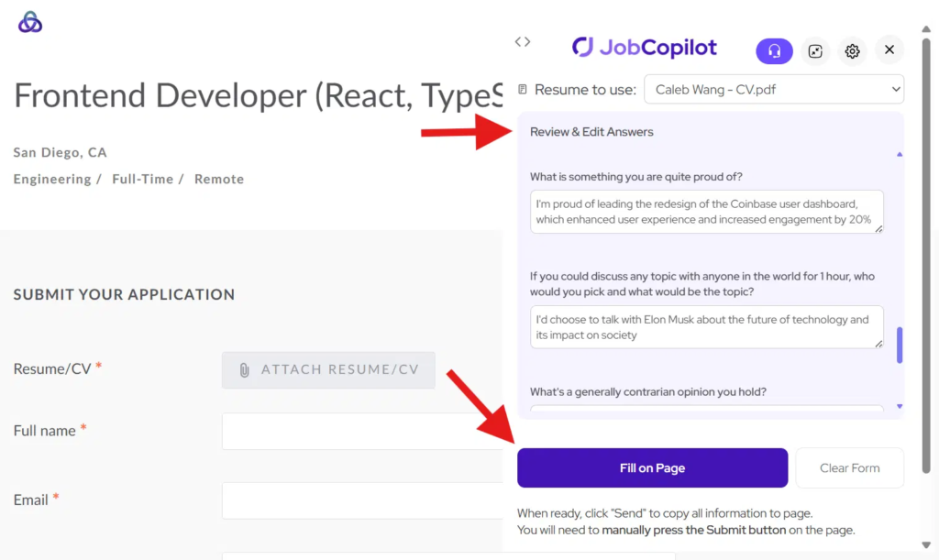Click the 'Attach Resume/CV' button
939x560 pixels.
tap(328, 370)
